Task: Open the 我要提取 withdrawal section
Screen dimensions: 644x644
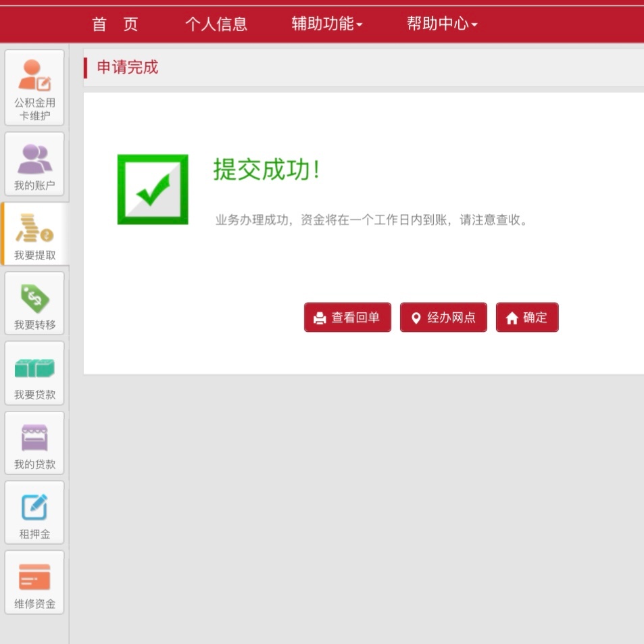Action: click(34, 234)
